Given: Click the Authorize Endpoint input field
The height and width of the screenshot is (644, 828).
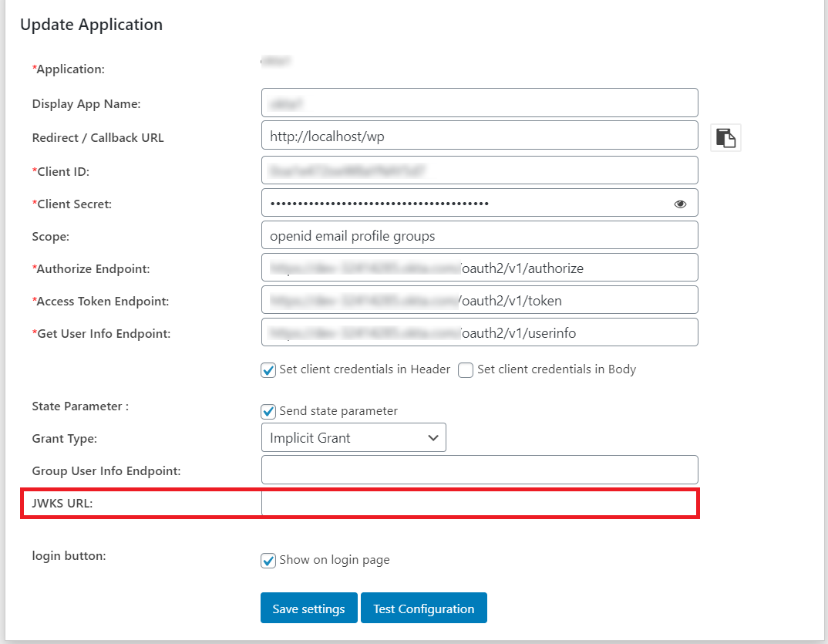Looking at the screenshot, I should coord(480,268).
